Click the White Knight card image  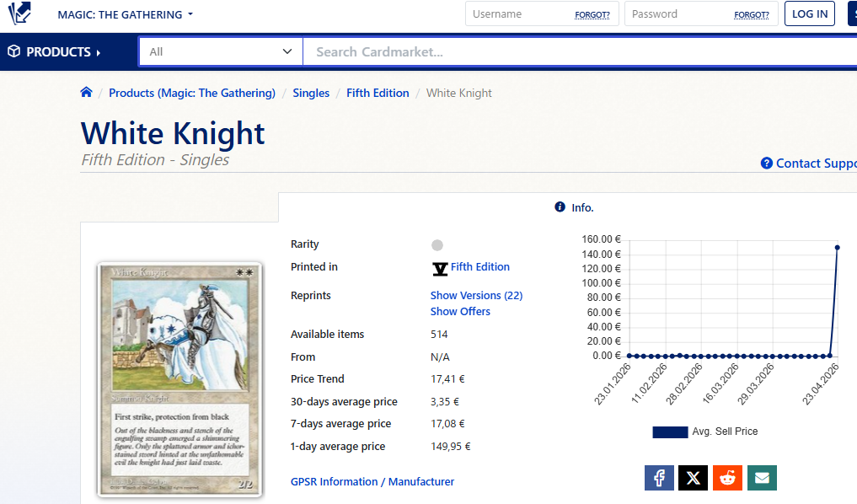(x=179, y=379)
